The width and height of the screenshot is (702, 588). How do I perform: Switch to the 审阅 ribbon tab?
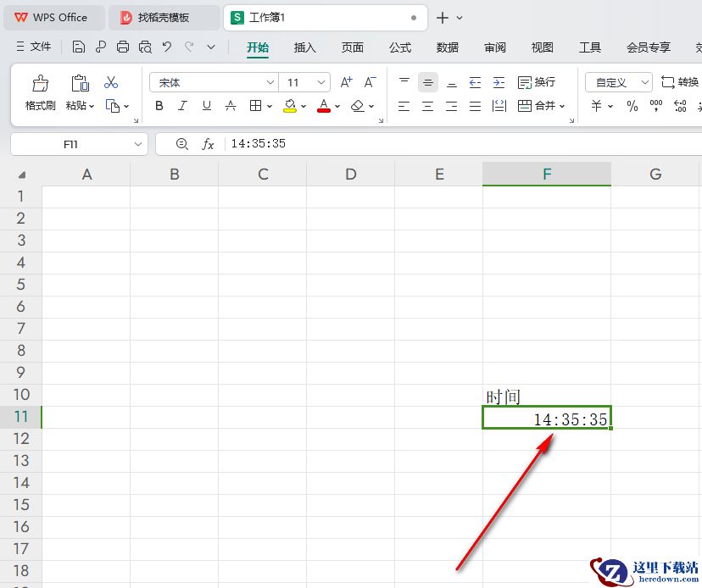coord(495,47)
